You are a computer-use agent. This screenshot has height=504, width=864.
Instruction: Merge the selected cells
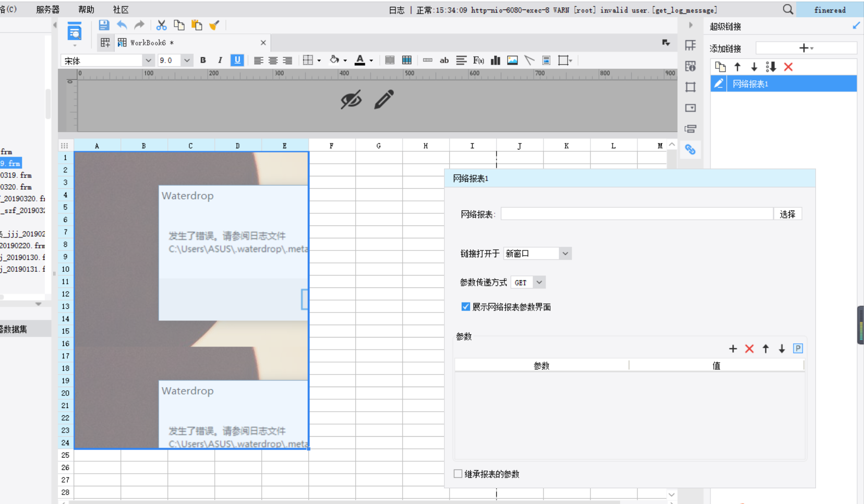pyautogui.click(x=390, y=61)
